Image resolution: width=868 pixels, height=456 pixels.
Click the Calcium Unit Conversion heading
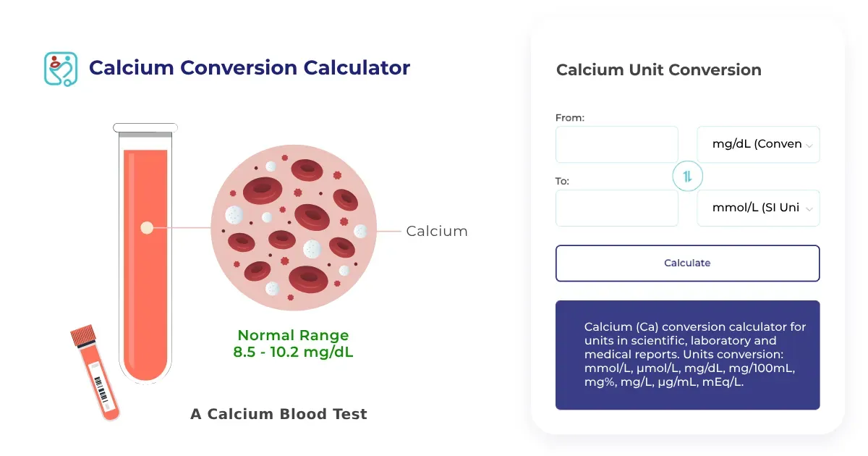click(658, 70)
